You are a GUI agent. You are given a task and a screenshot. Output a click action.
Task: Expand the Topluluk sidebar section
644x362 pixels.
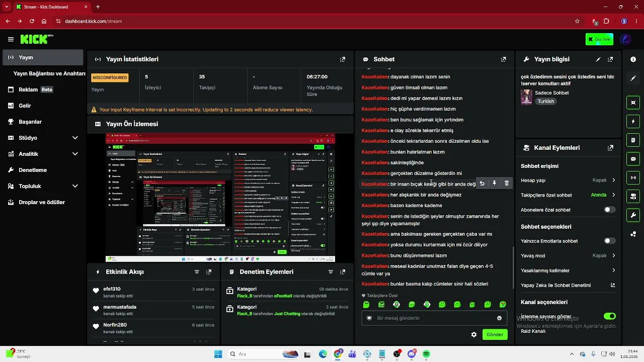click(75, 186)
